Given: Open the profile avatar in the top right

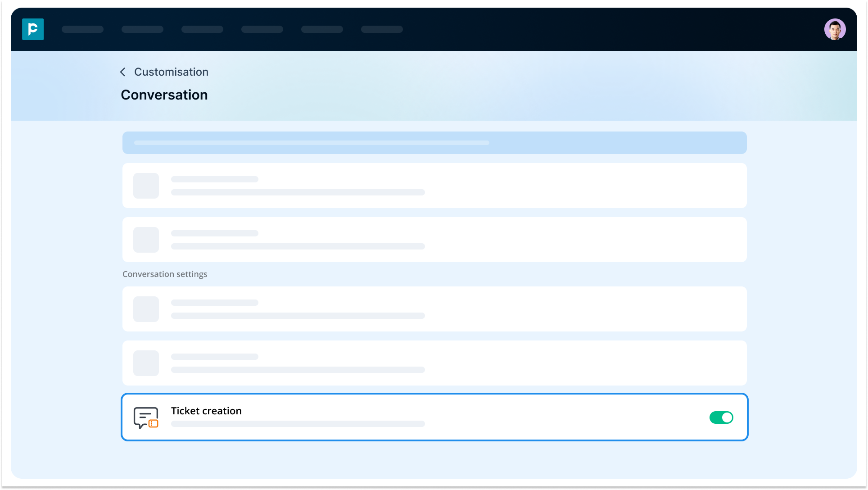Looking at the screenshot, I should (835, 29).
